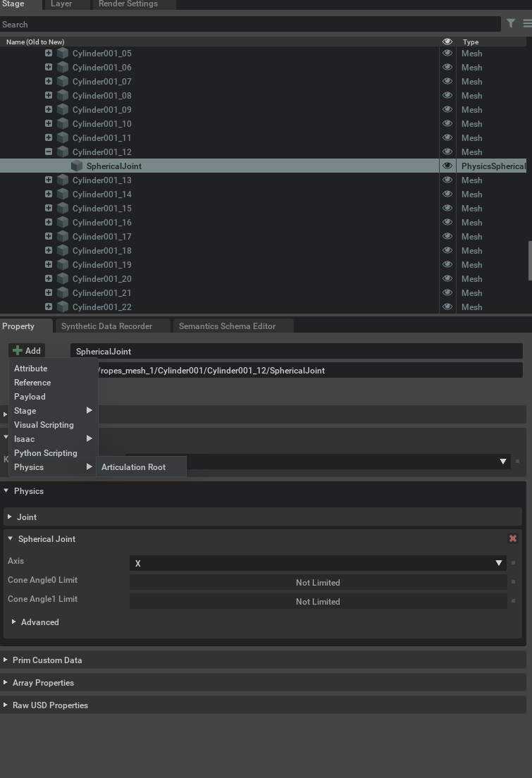Select the SphericalJoint prim cube icon
The height and width of the screenshot is (778, 532).
coord(77,166)
